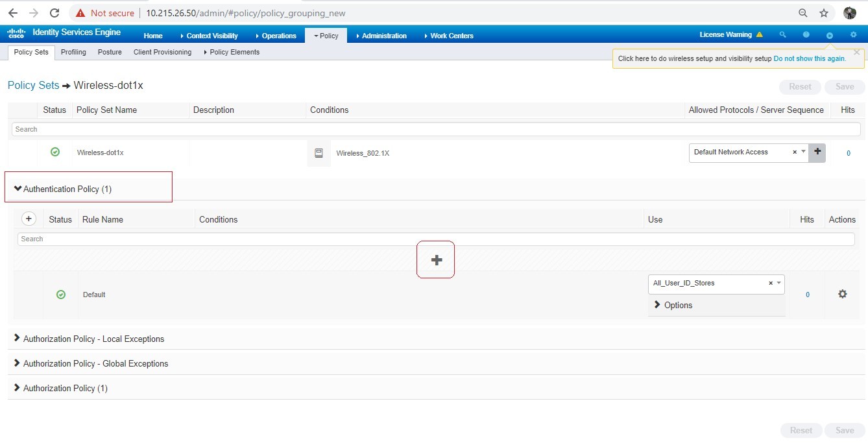Switch to the Profiling tab

(73, 52)
